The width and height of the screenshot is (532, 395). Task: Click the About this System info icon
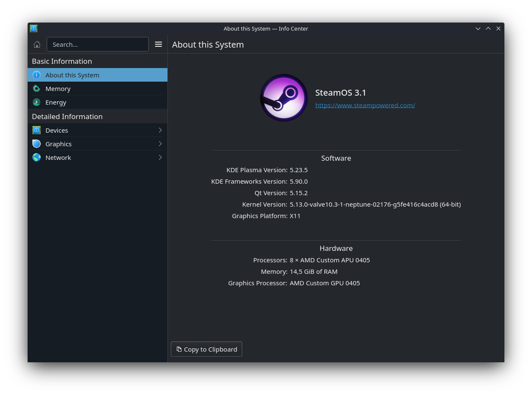pyautogui.click(x=37, y=75)
